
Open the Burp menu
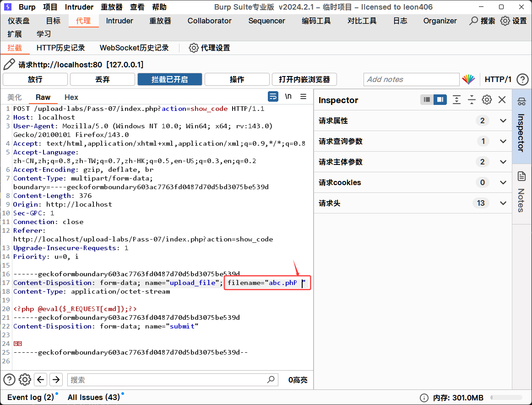pyautogui.click(x=27, y=7)
